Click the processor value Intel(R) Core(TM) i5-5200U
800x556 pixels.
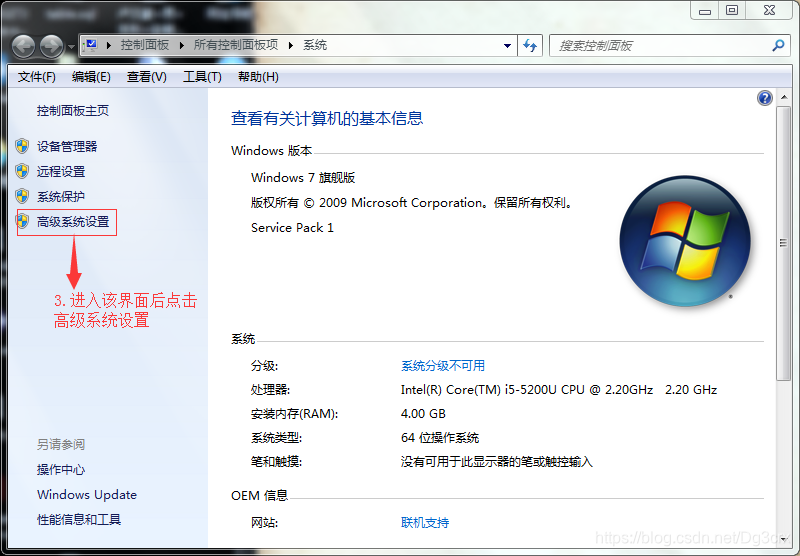point(559,390)
